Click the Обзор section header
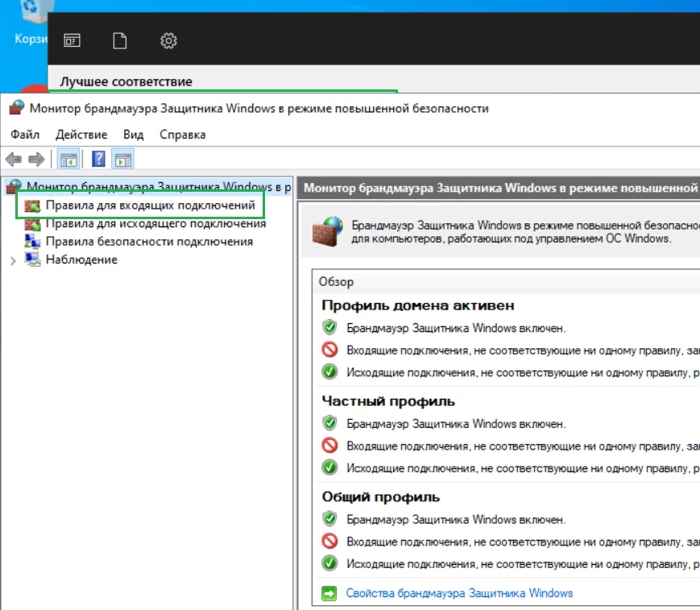Image resolution: width=700 pixels, height=610 pixels. pyautogui.click(x=336, y=282)
